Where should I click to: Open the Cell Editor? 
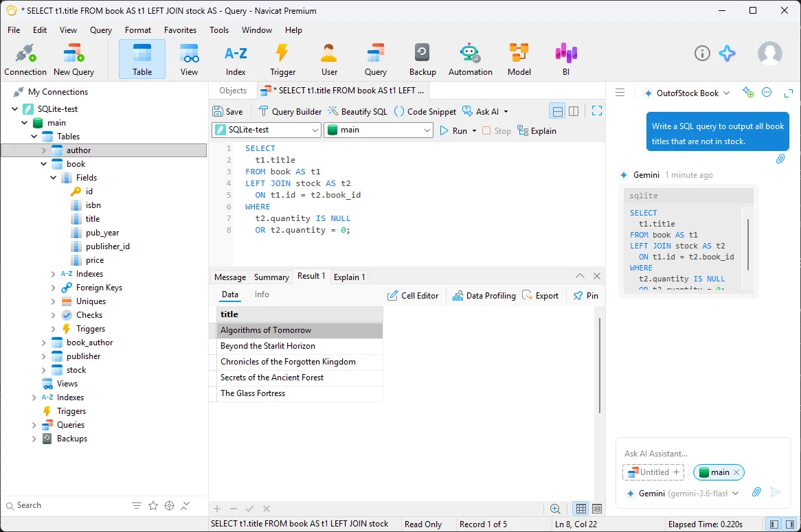pos(414,296)
